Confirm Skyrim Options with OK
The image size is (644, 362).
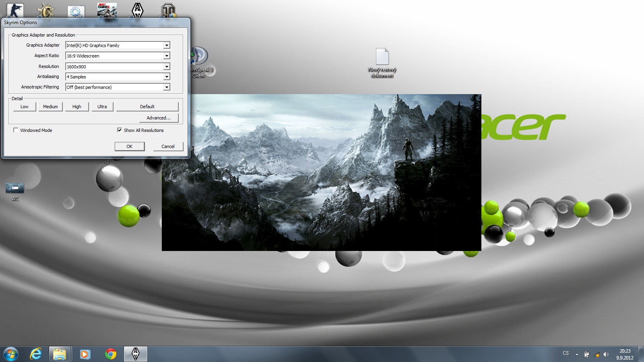pos(130,146)
